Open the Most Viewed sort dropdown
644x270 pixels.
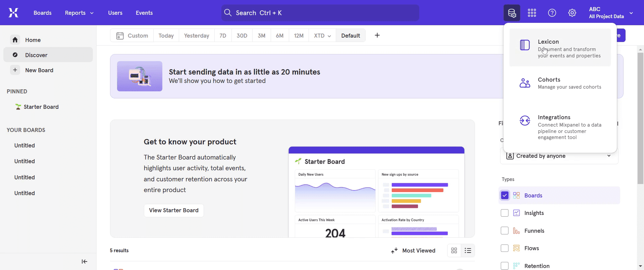pyautogui.click(x=413, y=251)
